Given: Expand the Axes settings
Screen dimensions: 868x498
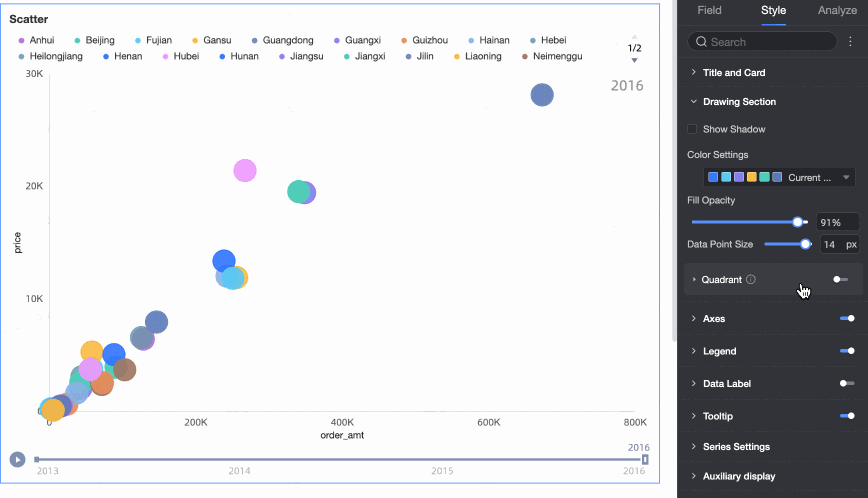Looking at the screenshot, I should click(x=694, y=318).
